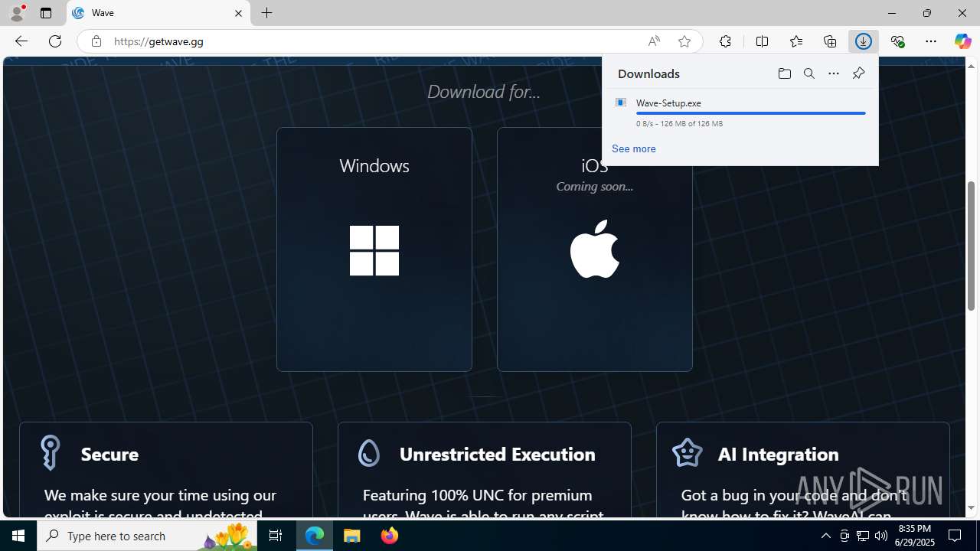
Task: Open volume control
Action: tap(881, 536)
